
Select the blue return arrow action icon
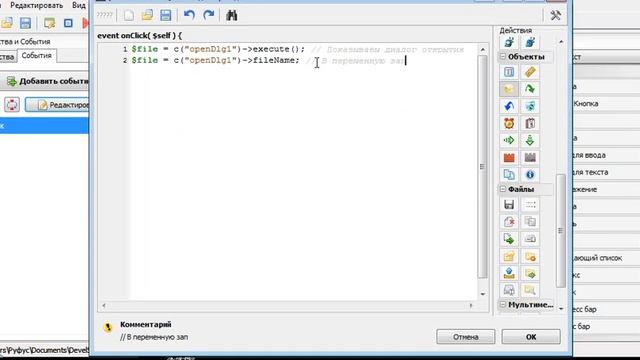pos(509,106)
